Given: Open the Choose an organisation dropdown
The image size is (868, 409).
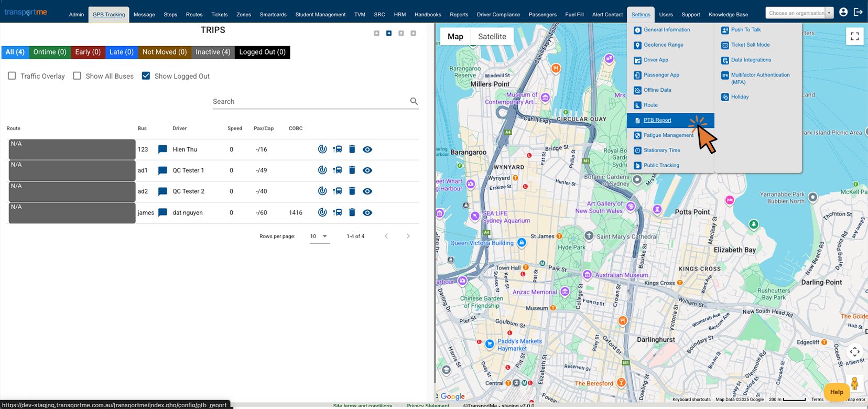Looking at the screenshot, I should [799, 13].
